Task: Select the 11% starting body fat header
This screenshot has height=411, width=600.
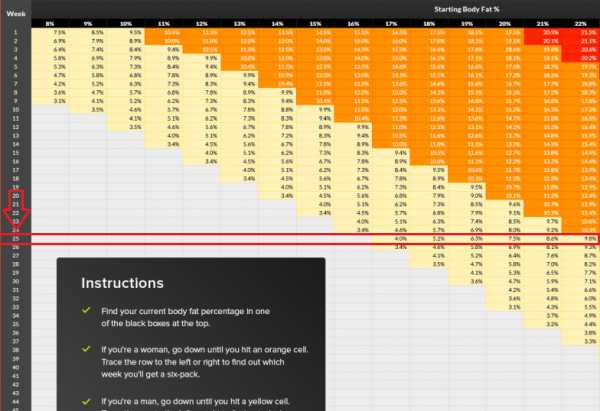Action: [164, 24]
